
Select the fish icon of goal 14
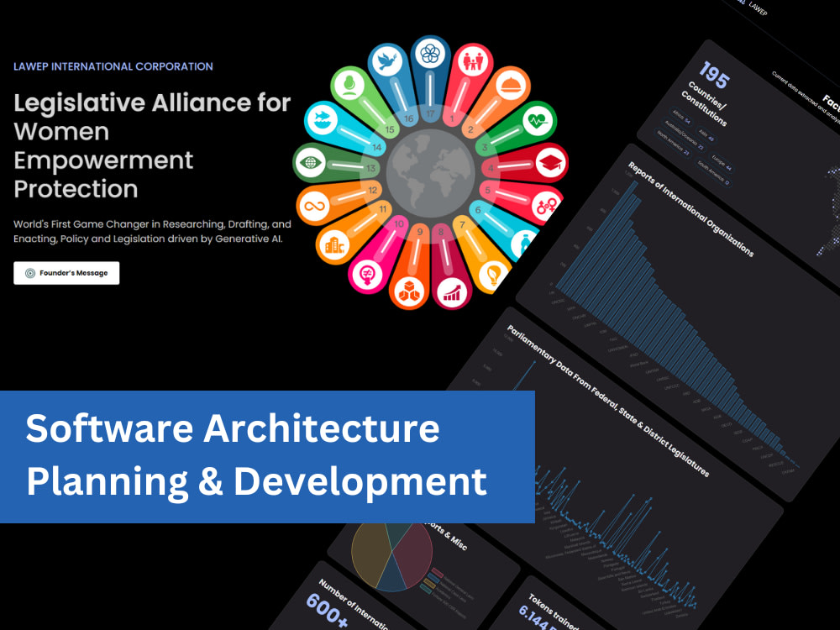coord(323,120)
